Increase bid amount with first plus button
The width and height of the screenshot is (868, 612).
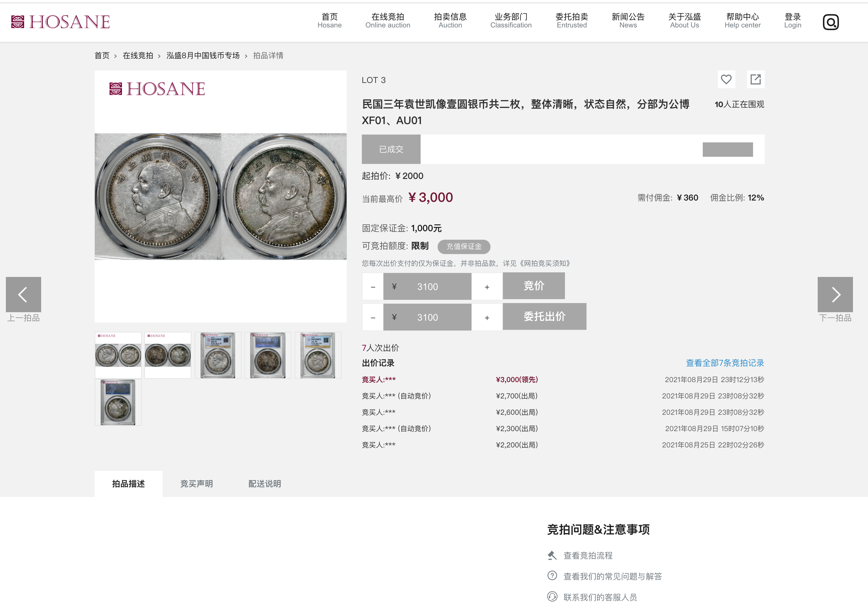point(487,287)
